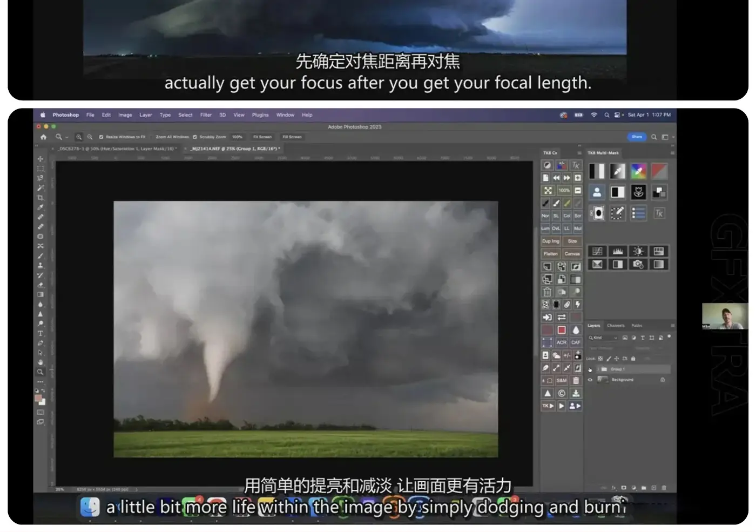756x532 pixels.
Task: Click the Home icon in options bar
Action: (43, 137)
